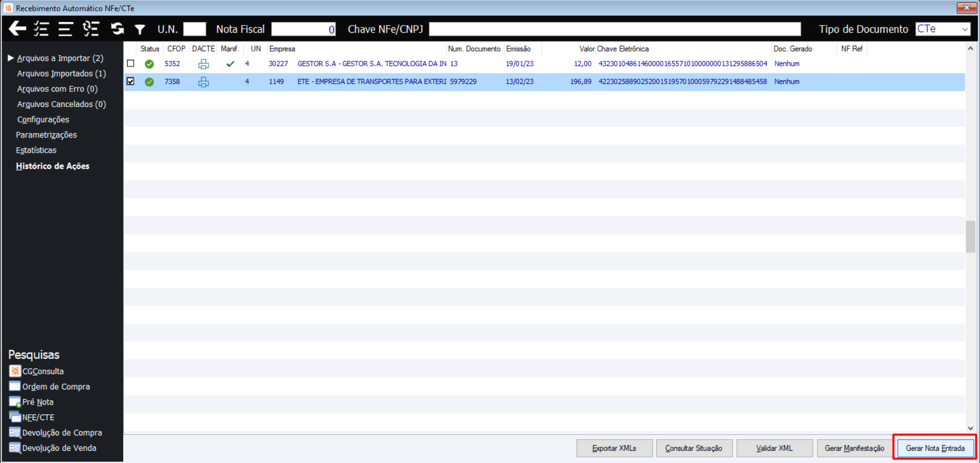Expand the Arquivos a Importar tree node
980x463 pixels.
coord(10,58)
